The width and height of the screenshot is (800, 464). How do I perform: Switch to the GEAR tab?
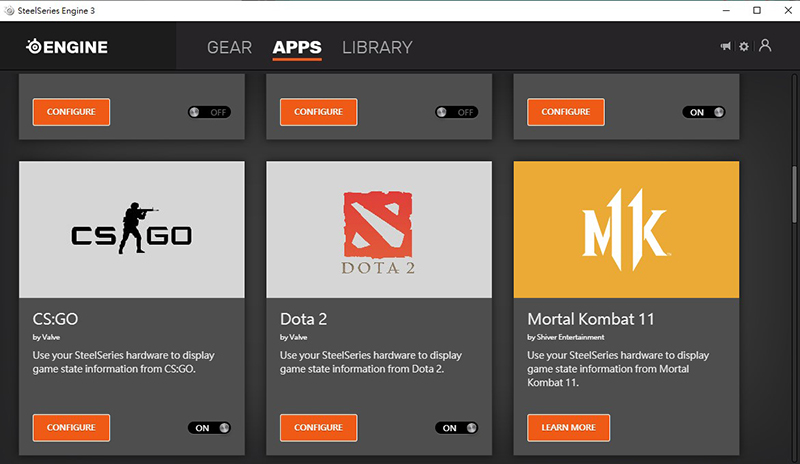229,47
